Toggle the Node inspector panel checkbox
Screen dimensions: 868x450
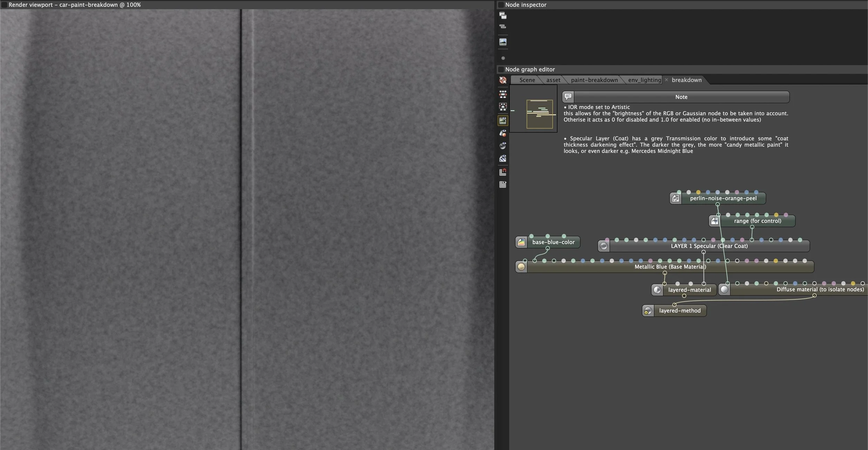click(501, 5)
